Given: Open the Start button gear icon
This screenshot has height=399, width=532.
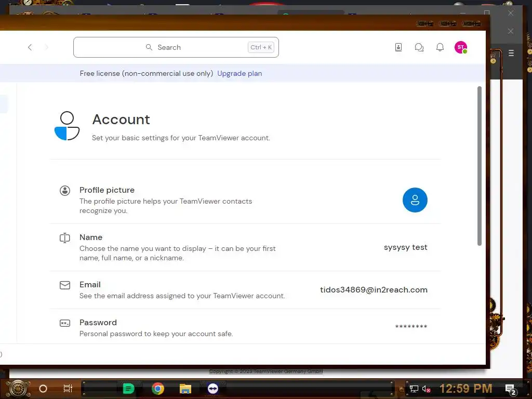Looking at the screenshot, I should (x=18, y=389).
